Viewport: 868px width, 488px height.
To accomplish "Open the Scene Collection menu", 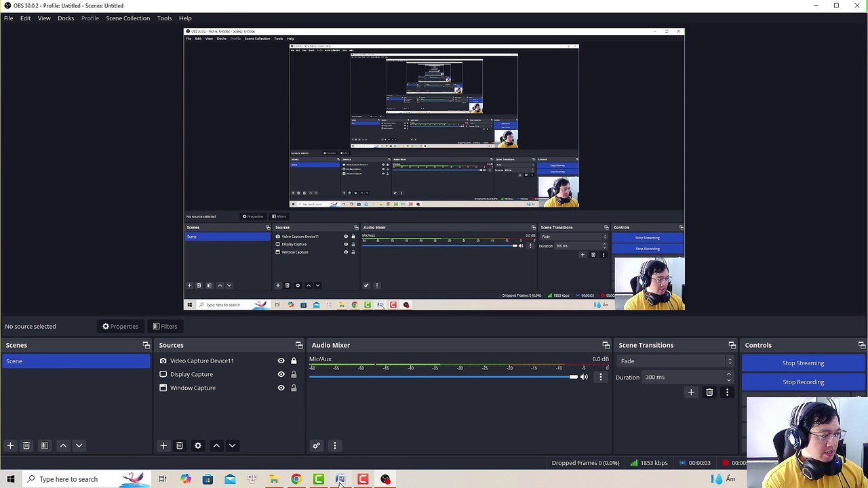I will coord(127,18).
